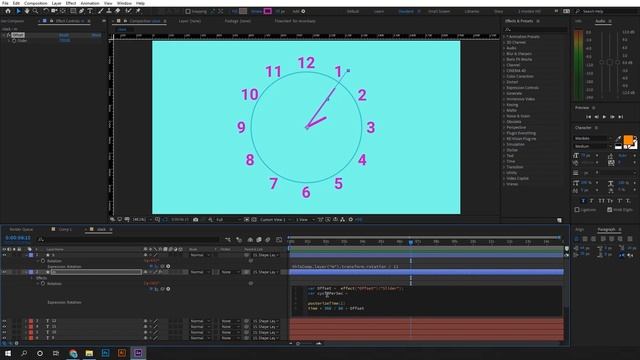Hide layer 1 with its eye icon
This screenshot has width=640, height=360.
(4, 255)
